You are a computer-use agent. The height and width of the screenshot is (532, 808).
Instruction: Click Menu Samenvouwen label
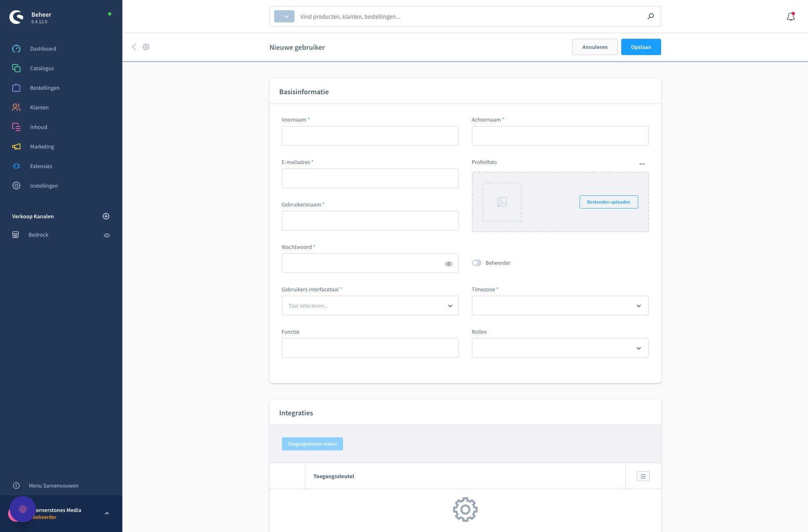[54, 485]
